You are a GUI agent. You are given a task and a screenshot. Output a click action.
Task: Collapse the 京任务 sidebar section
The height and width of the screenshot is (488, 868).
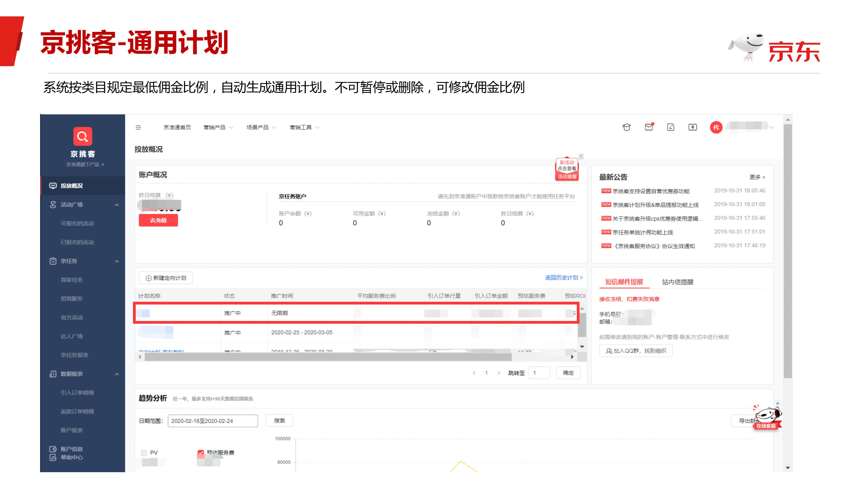coord(117,261)
